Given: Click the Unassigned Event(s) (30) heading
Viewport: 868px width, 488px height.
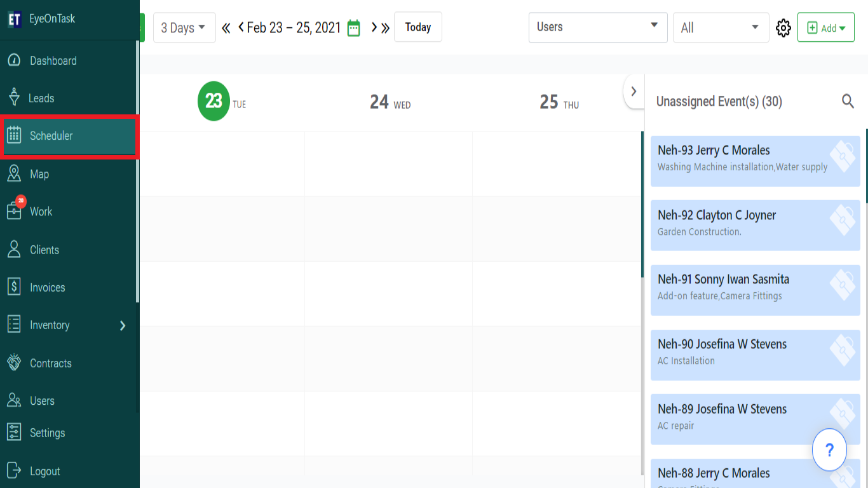Looking at the screenshot, I should tap(719, 101).
